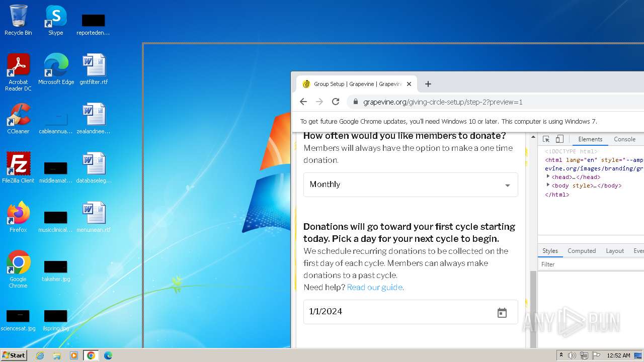This screenshot has width=644, height=362.
Task: Click Action Center flag tray icon
Action: (596, 355)
